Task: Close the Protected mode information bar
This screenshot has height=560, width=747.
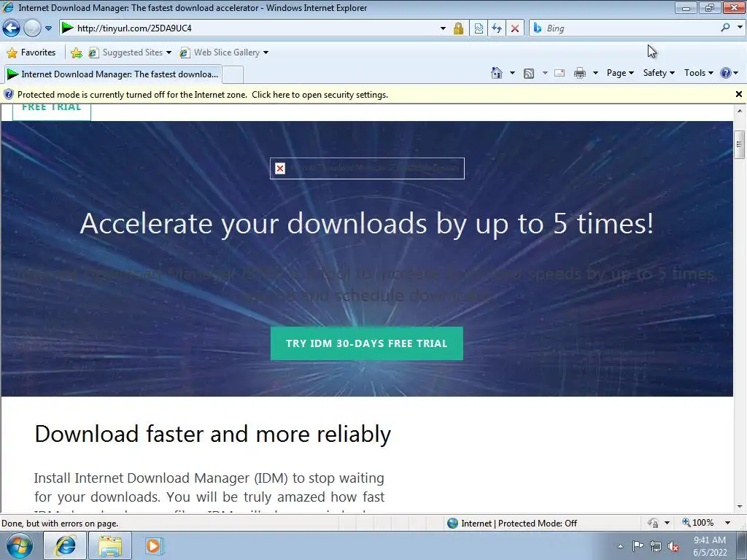Action: (739, 94)
